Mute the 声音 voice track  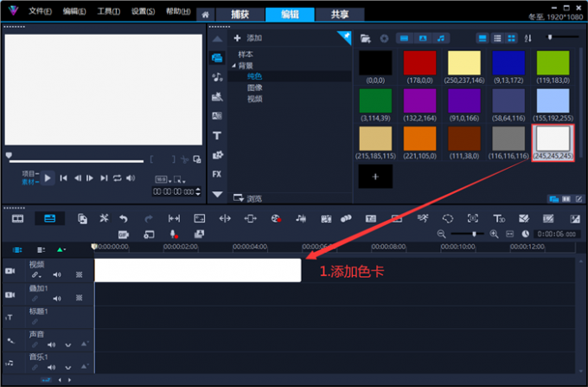(52, 344)
